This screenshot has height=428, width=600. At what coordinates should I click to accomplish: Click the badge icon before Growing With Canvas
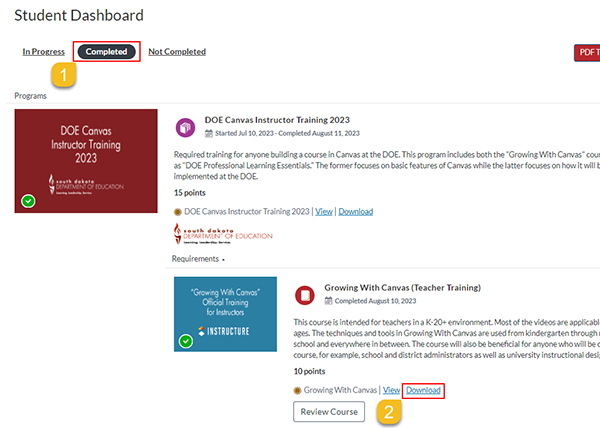(x=297, y=391)
